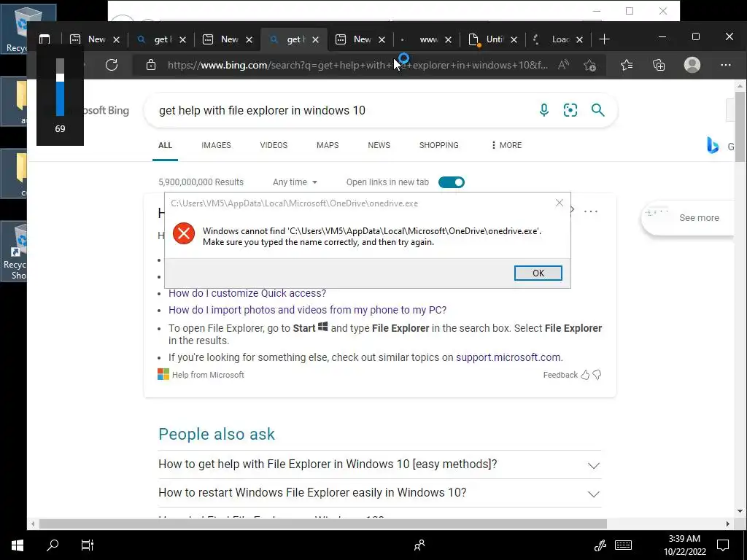Image resolution: width=747 pixels, height=560 pixels.
Task: Click the URL address bar
Action: [357, 65]
